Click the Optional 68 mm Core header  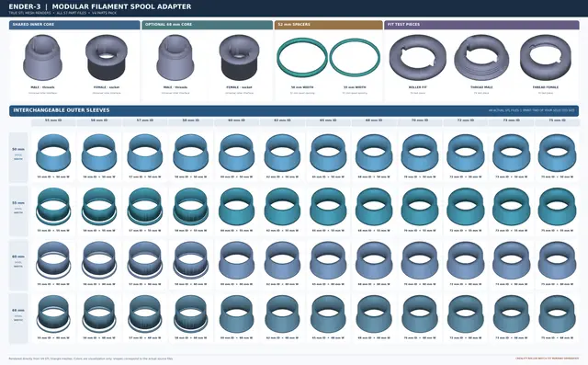pyautogui.click(x=208, y=25)
